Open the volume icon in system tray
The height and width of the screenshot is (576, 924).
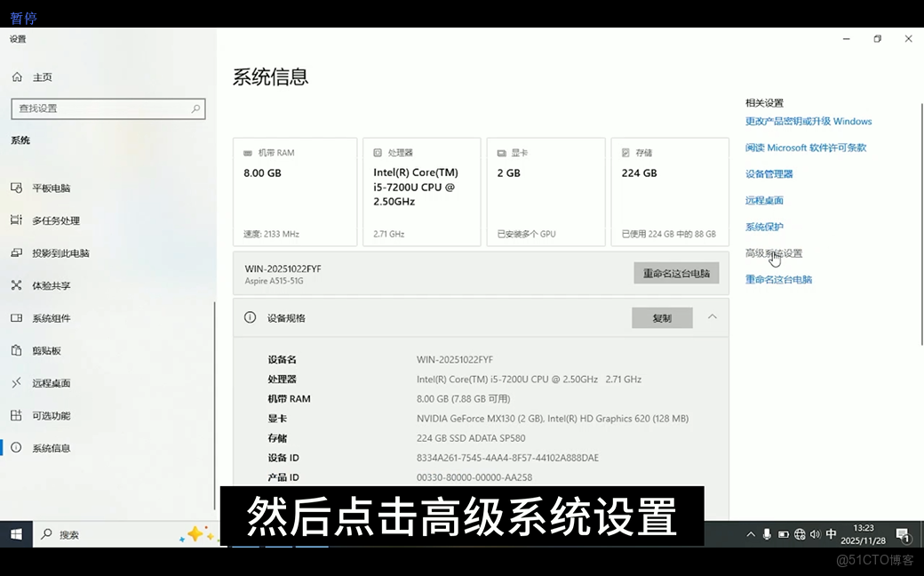click(815, 534)
